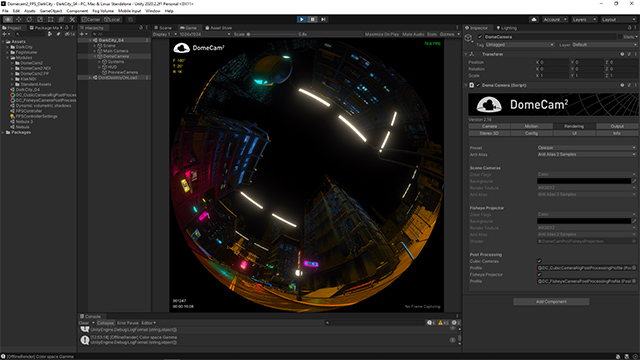Select the Move tool in the toolbar

click(19, 19)
